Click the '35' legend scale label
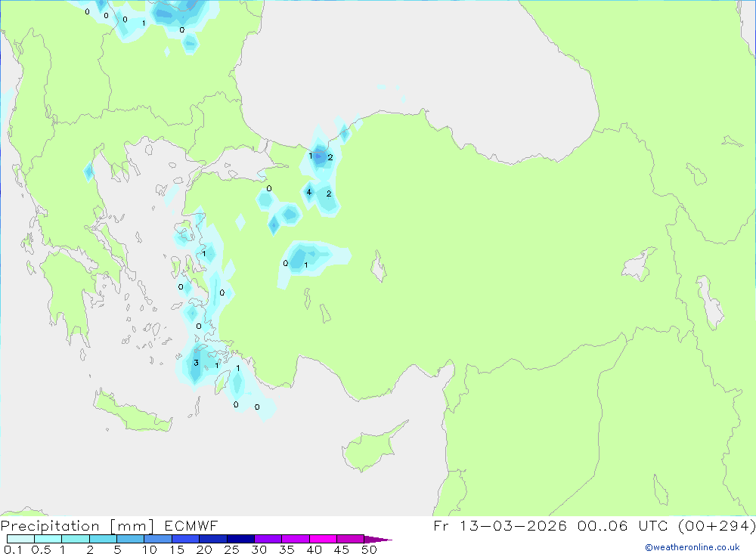 pos(287,549)
